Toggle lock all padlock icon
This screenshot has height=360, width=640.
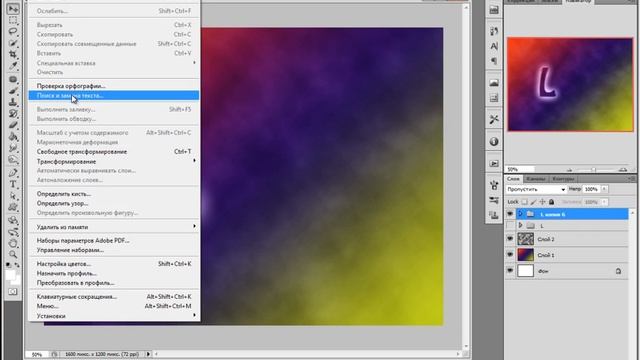click(x=551, y=202)
